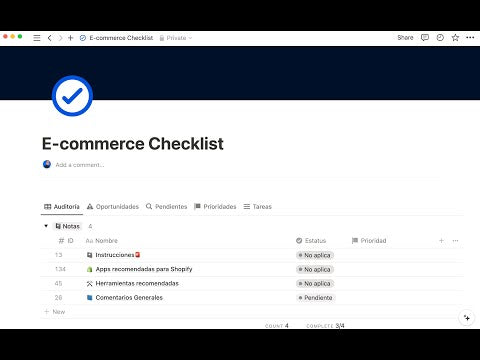Switch to the Auditoría tab
The width and height of the screenshot is (480, 360).
pyautogui.click(x=62, y=207)
